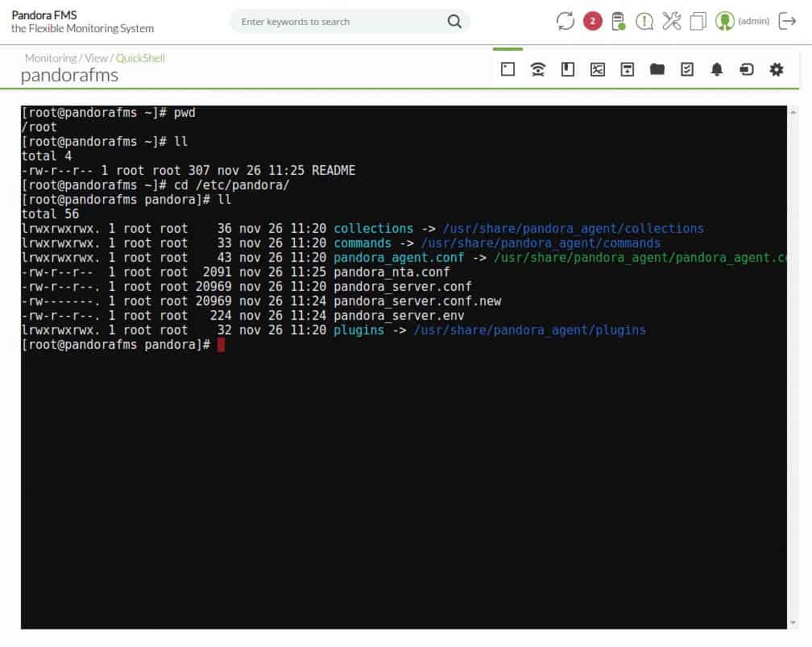Viewport: 812px width, 647px height.
Task: Click the 'Monitoring / View /' breadcrumb text
Action: point(69,58)
